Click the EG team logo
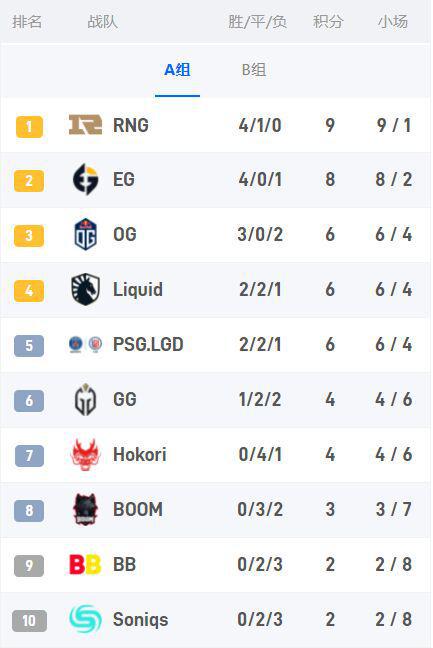Screen dimensions: 433x648 coord(86,179)
